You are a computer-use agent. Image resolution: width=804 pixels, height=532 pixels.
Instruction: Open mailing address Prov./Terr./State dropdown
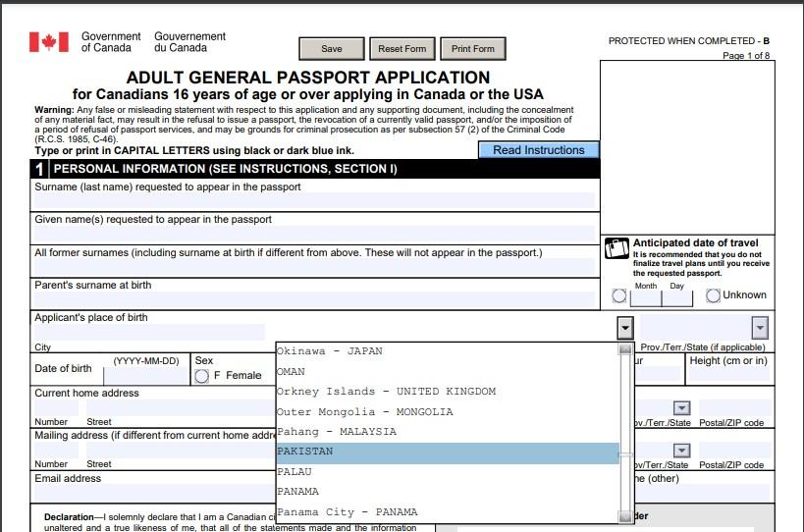681,451
